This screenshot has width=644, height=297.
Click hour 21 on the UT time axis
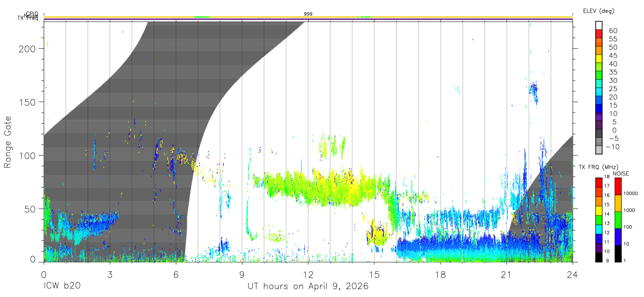(x=507, y=274)
